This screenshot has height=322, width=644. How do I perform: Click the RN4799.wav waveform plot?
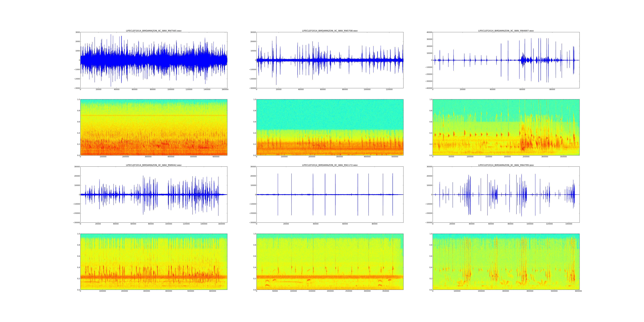pos(506,194)
